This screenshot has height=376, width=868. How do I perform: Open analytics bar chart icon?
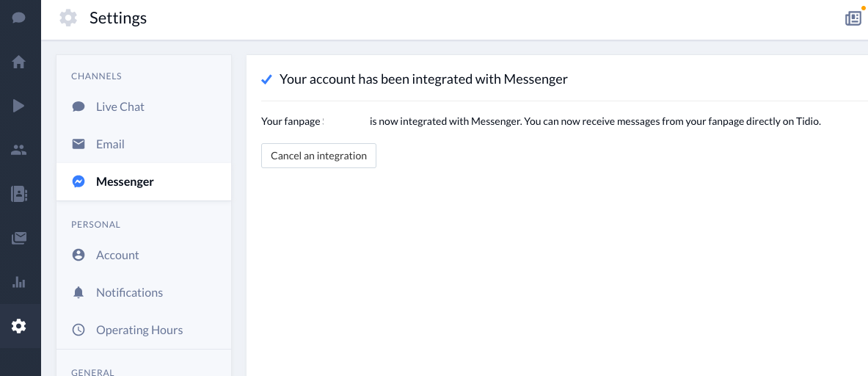(19, 283)
